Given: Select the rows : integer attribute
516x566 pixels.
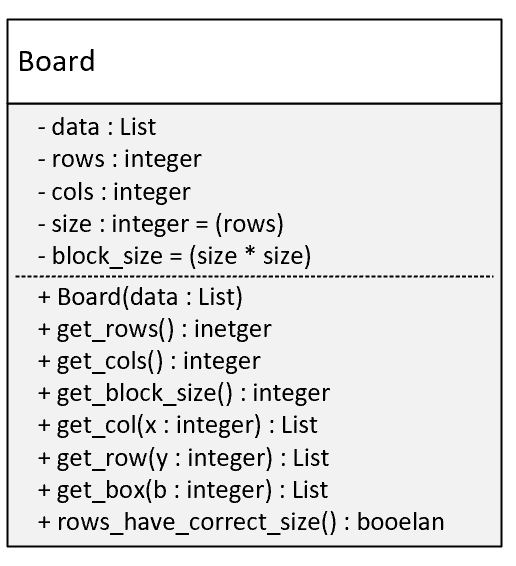Looking at the screenshot, I should pos(120,159).
